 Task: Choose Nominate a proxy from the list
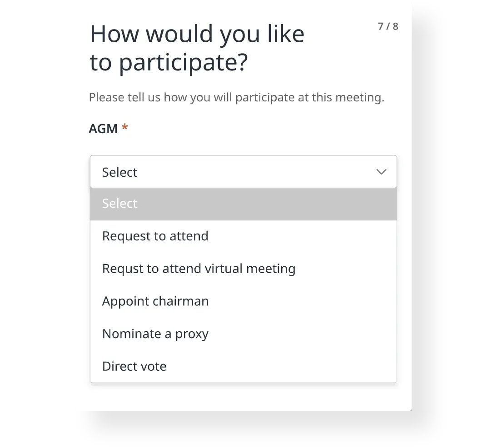pos(155,334)
